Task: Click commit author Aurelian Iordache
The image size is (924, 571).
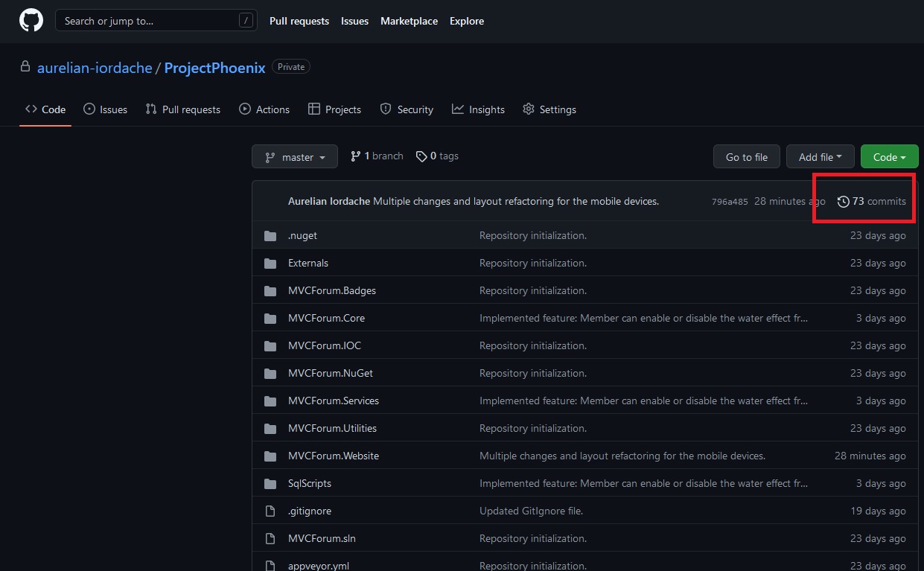Action: pyautogui.click(x=329, y=201)
